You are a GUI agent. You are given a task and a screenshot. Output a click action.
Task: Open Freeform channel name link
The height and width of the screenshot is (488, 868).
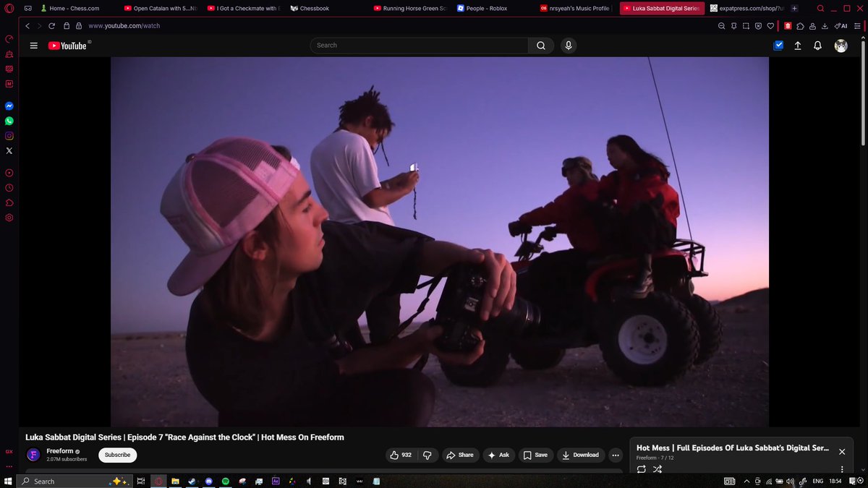coord(60,451)
